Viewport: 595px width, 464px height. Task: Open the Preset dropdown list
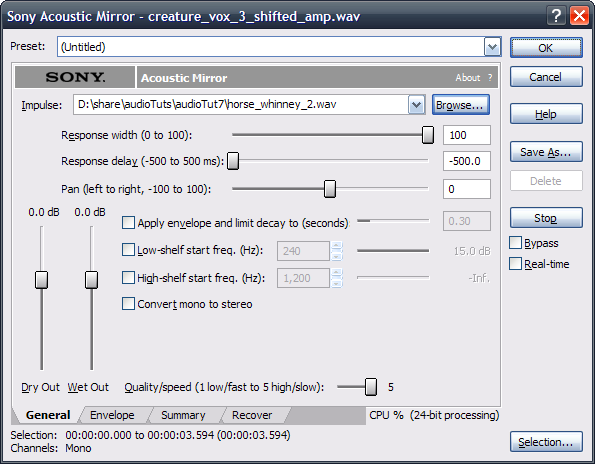(x=492, y=47)
